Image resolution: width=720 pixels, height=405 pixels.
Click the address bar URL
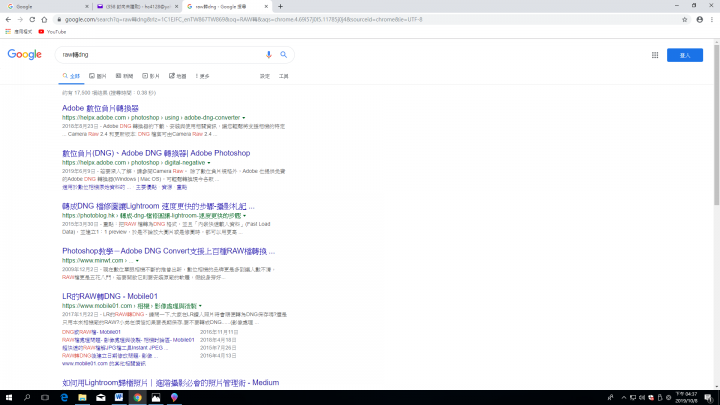[x=243, y=20]
